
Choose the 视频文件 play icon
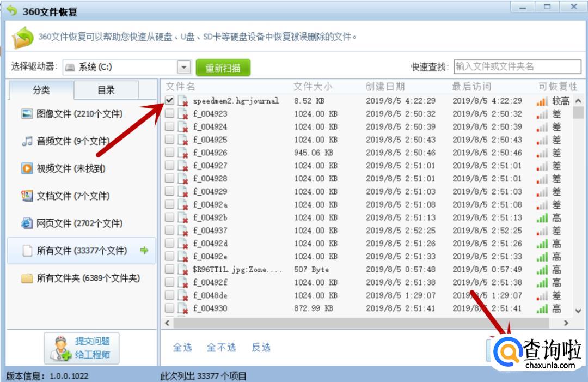tap(27, 168)
